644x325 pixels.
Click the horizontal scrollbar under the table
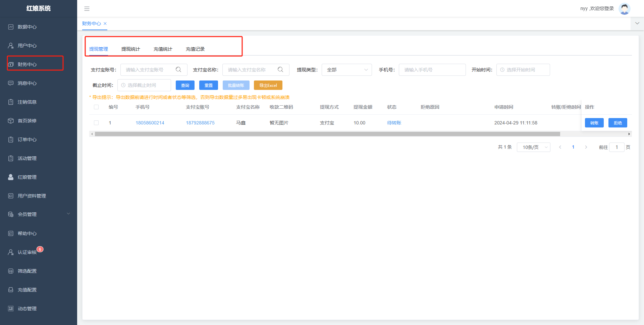pos(327,134)
